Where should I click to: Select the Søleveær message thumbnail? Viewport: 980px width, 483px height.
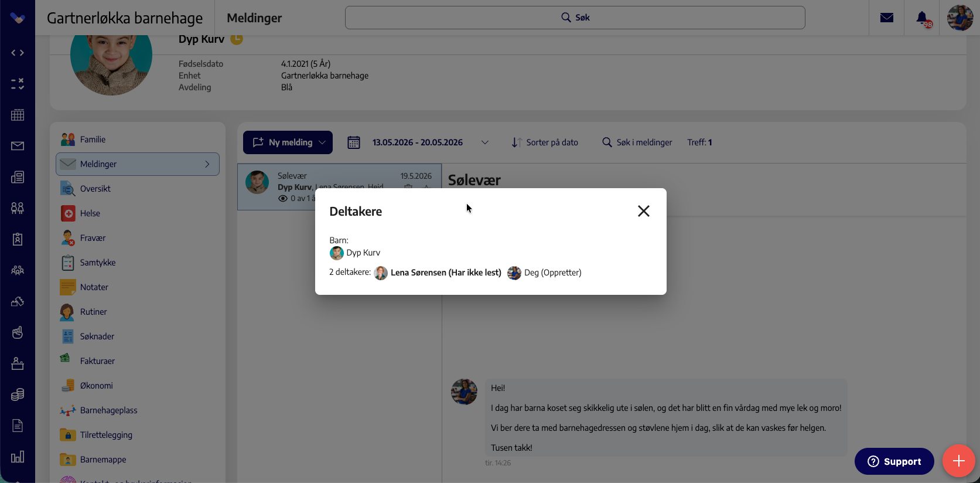[x=257, y=182]
